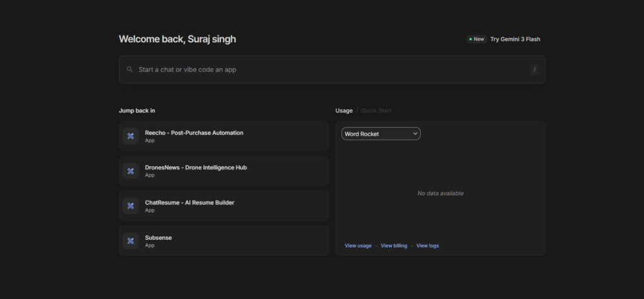644x299 pixels.
Task: Open the Try Gemini 3 Flash link
Action: (x=515, y=39)
